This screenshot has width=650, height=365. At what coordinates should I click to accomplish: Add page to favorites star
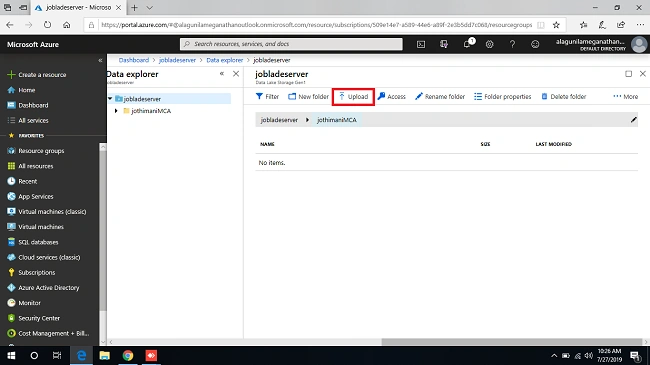pyautogui.click(x=556, y=25)
